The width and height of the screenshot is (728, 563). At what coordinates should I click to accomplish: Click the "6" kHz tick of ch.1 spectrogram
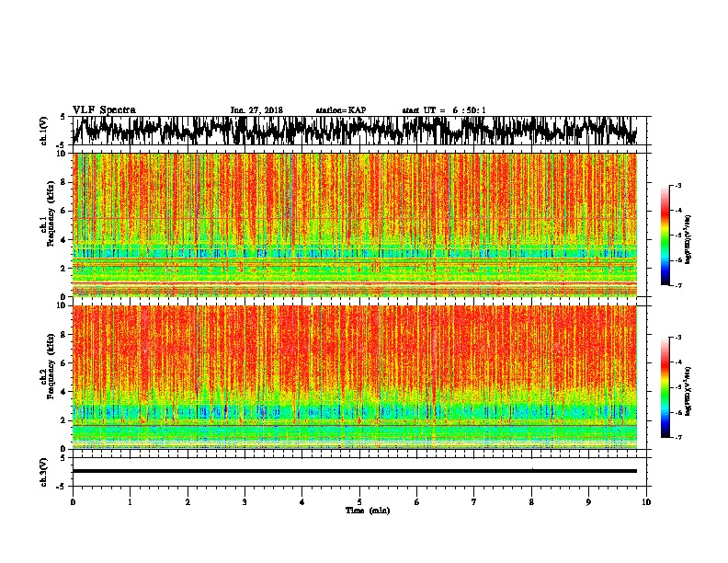(64, 212)
